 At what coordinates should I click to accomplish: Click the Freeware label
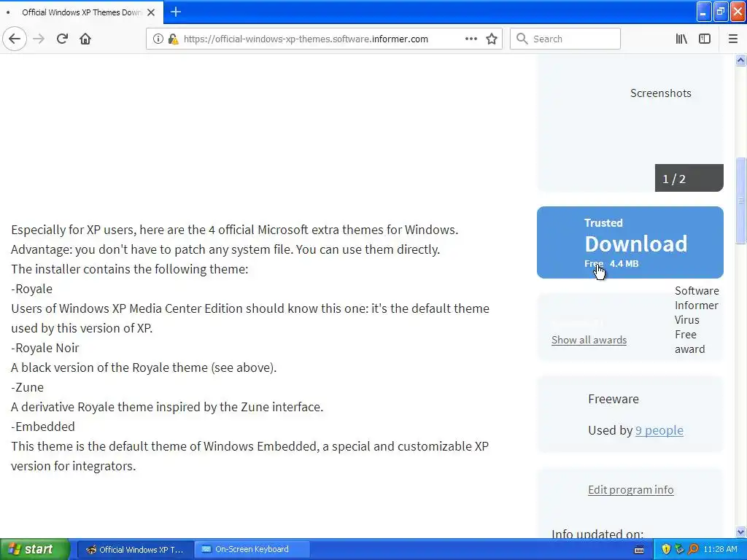[x=614, y=399]
